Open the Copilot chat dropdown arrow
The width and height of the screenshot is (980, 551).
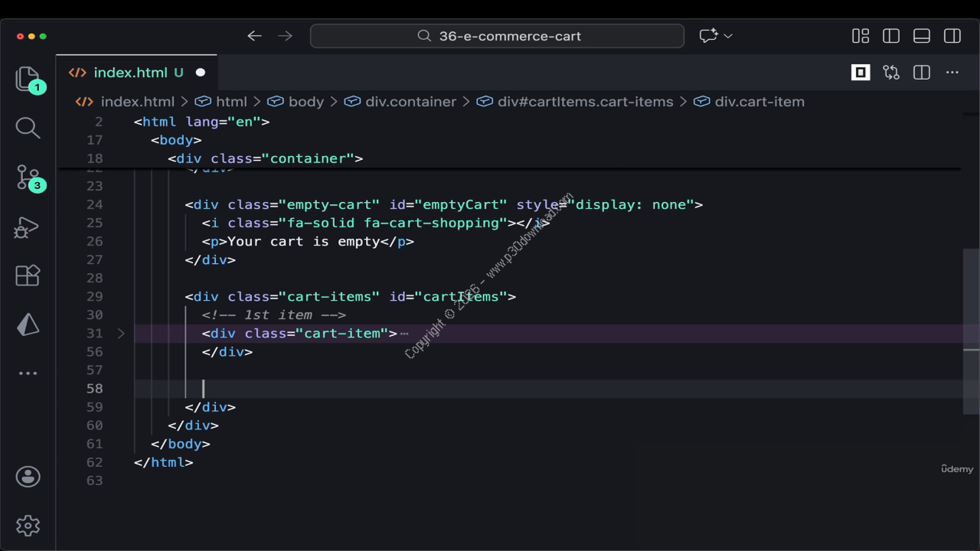click(x=728, y=36)
